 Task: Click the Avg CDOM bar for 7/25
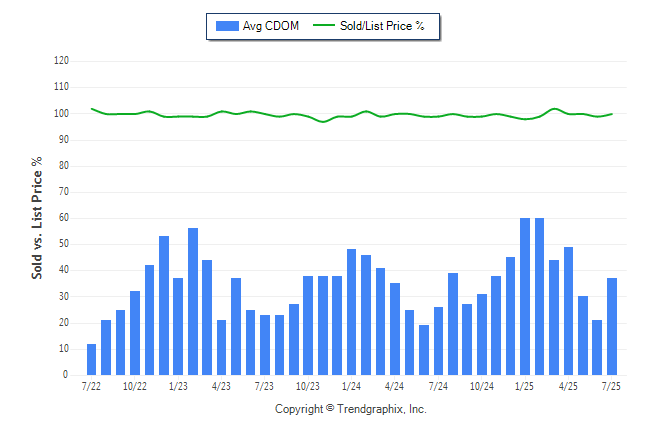[x=612, y=326]
